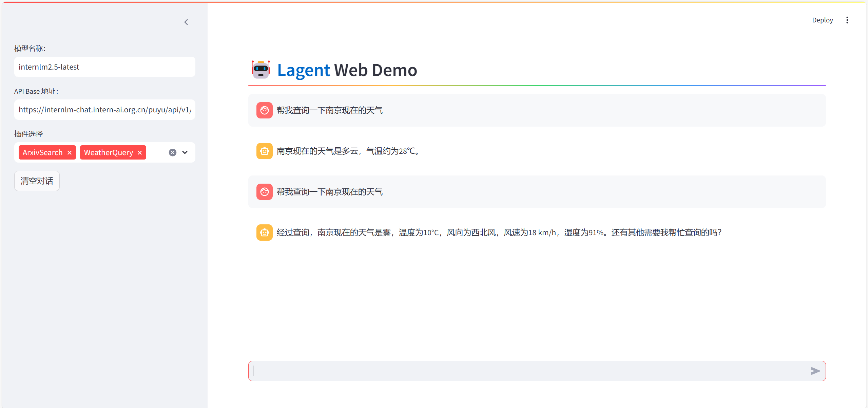Click the model name input field

[x=104, y=67]
